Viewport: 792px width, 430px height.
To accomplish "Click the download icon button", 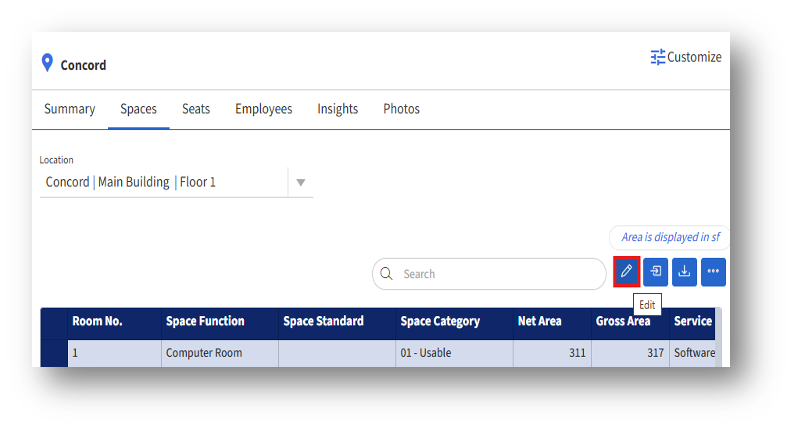I will click(684, 271).
